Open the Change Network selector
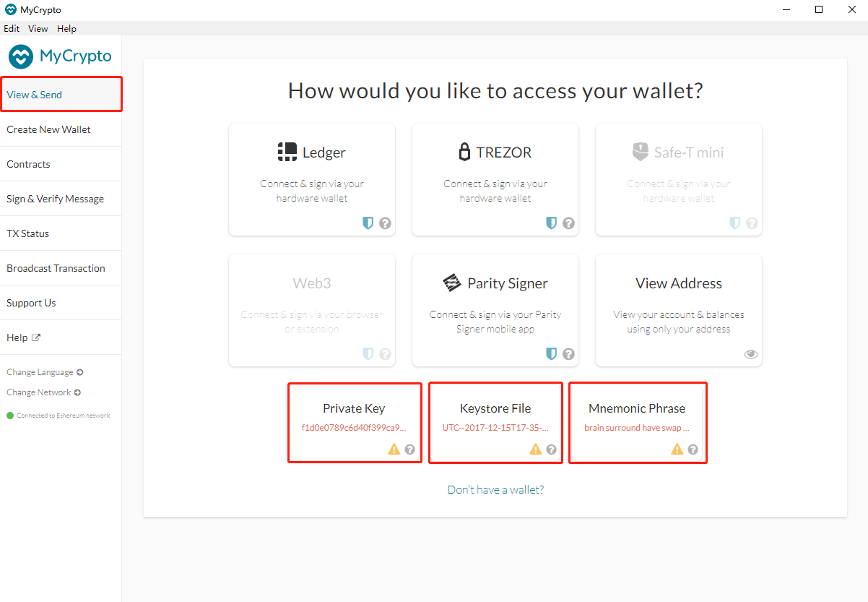868x602 pixels. pos(43,392)
